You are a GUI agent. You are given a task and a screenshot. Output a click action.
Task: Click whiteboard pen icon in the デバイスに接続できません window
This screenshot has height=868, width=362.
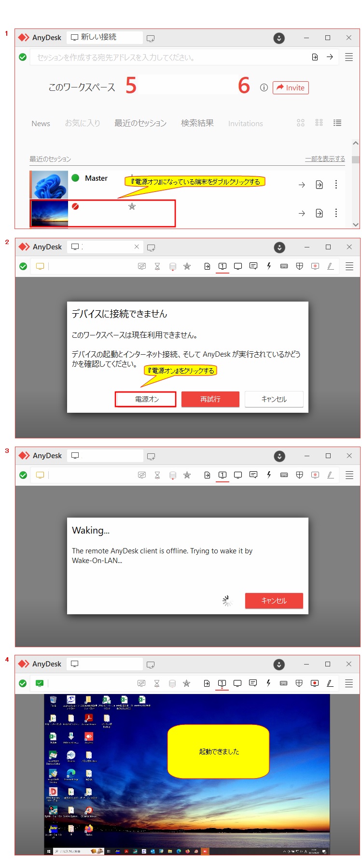pos(331,266)
